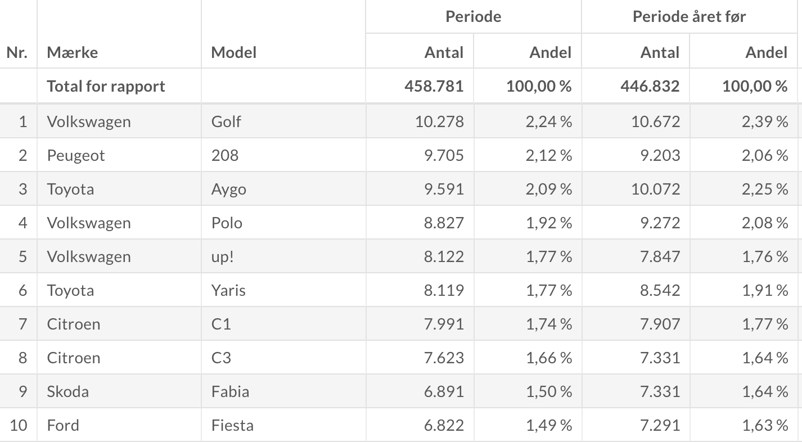
Task: Click the 10.278 count for Golf
Action: [439, 122]
